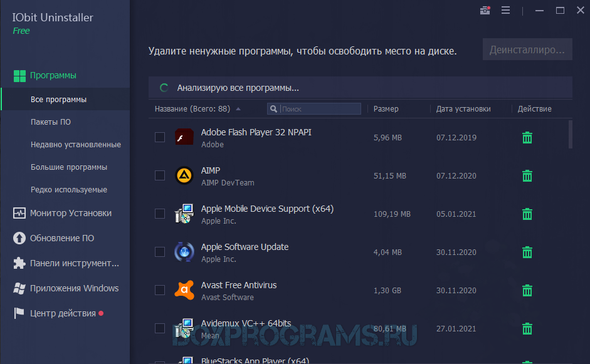Delete Adobe Flash Player via trash icon

click(527, 138)
